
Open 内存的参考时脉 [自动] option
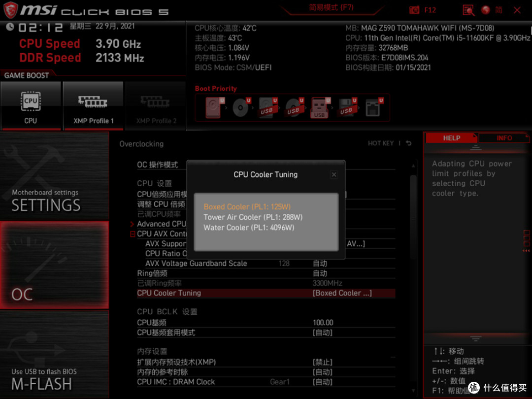click(322, 372)
